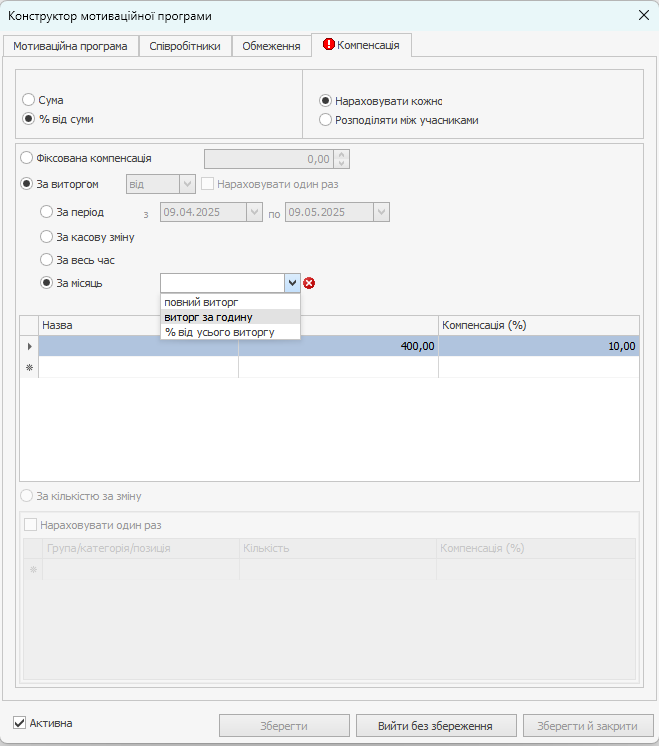The width and height of the screenshot is (659, 746).
Task: Choose 'Фіксована компенсація' radio option
Action: pyautogui.click(x=27, y=158)
